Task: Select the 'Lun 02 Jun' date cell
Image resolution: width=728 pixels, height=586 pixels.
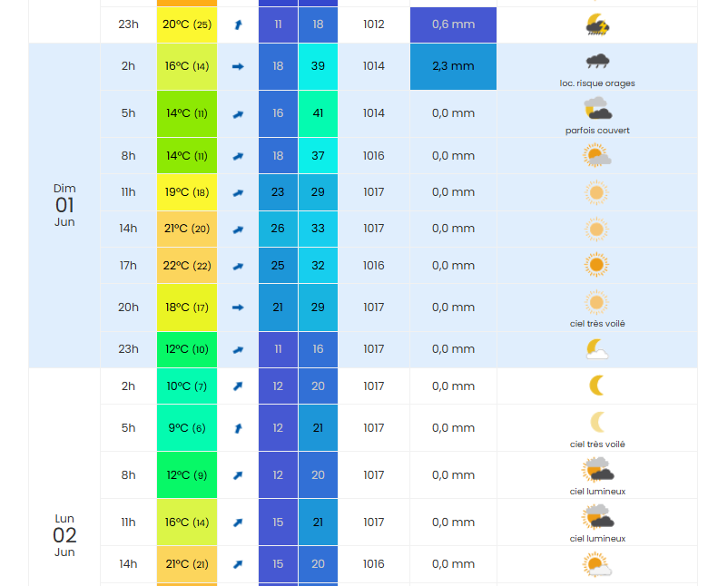Action: (64, 535)
